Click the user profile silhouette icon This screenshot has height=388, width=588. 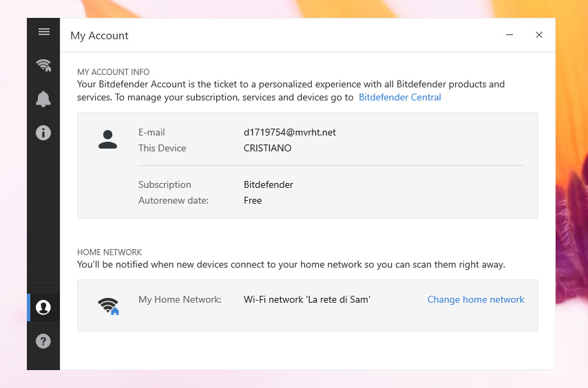coord(107,140)
